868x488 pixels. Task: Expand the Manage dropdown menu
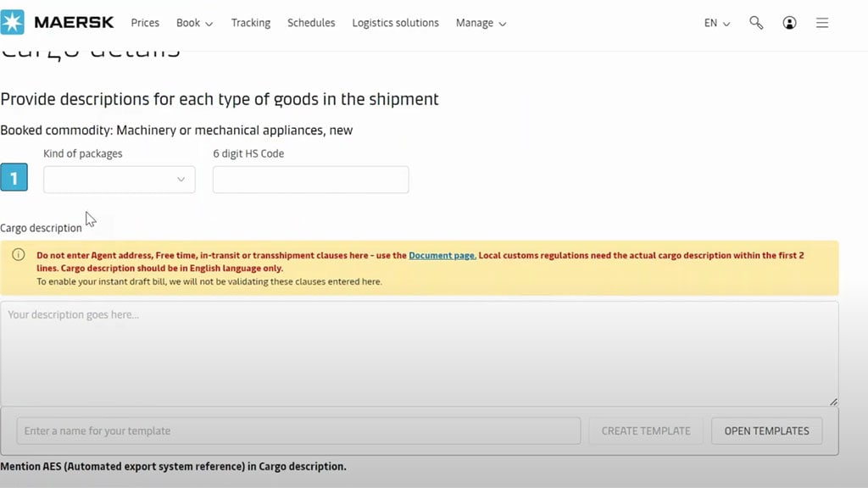[x=481, y=23]
